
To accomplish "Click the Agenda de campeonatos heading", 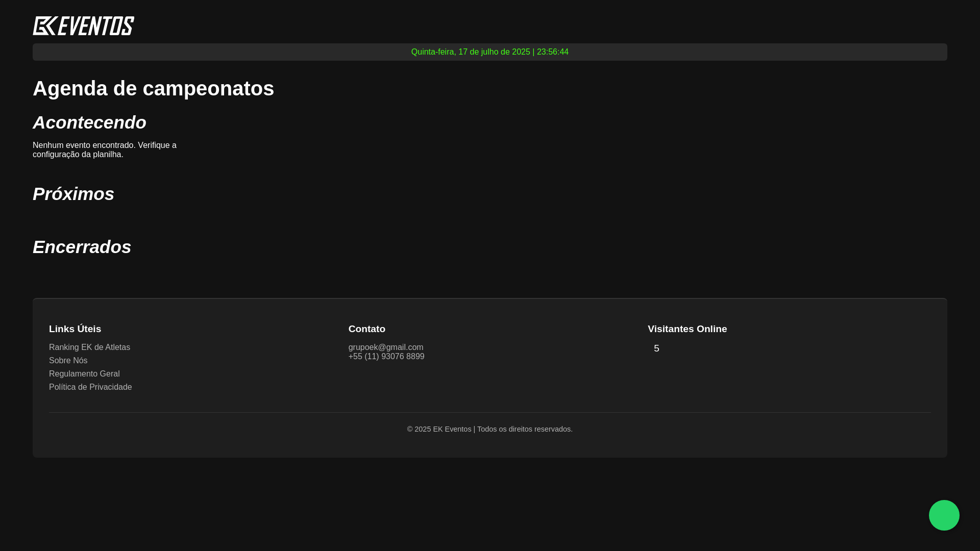I will click(153, 88).
